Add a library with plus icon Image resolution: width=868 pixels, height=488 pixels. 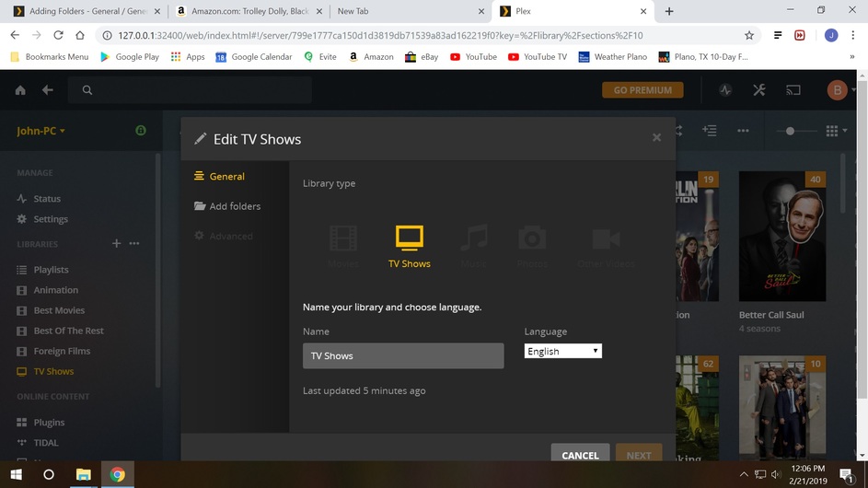point(116,243)
